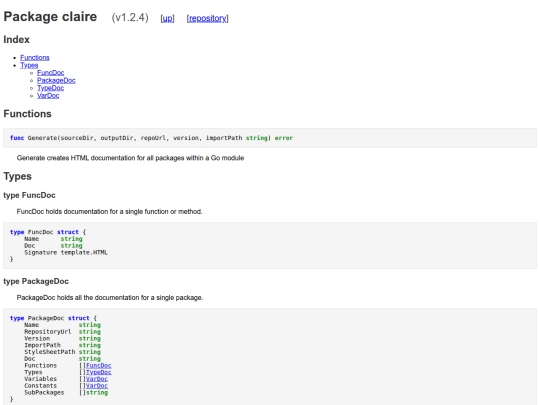Image resolution: width=540 pixels, height=405 pixels.
Task: Click the 'func Generate' signature line
Action: [x=152, y=138]
